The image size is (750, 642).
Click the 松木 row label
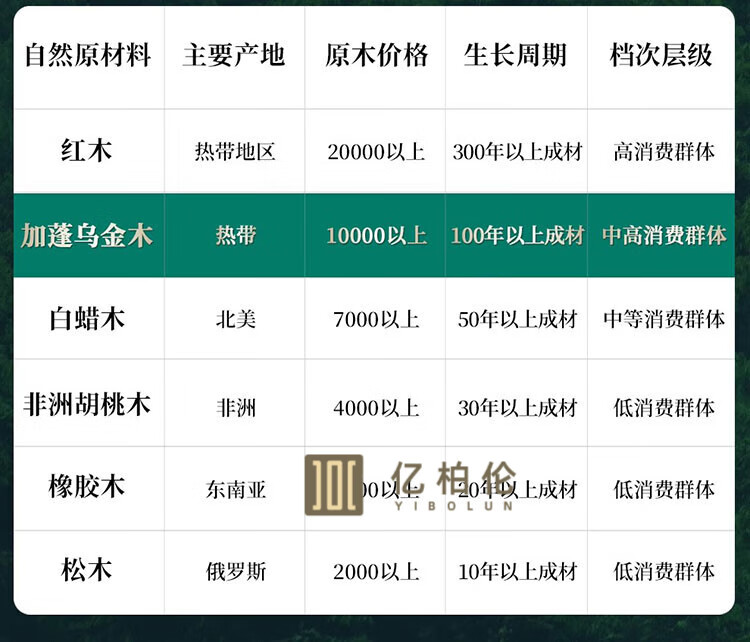[87, 570]
